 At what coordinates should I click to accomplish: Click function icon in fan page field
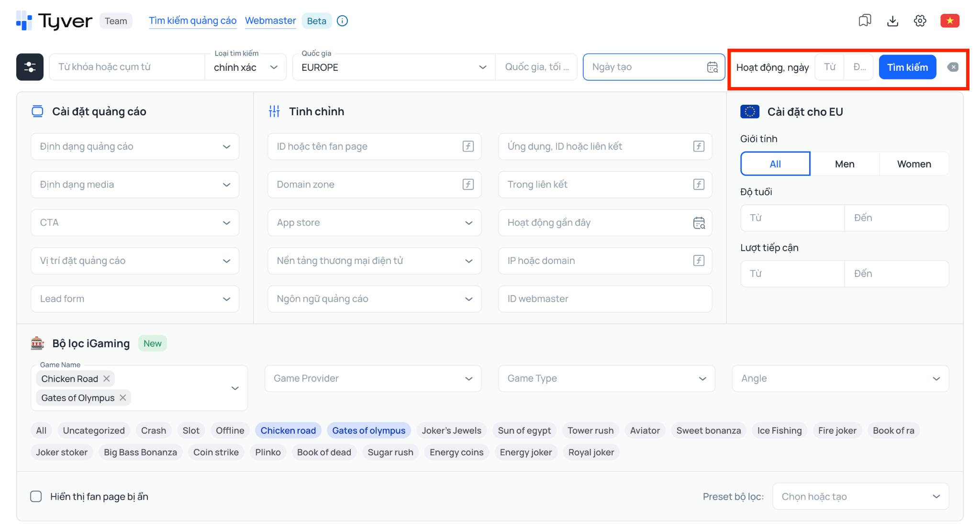468,146
